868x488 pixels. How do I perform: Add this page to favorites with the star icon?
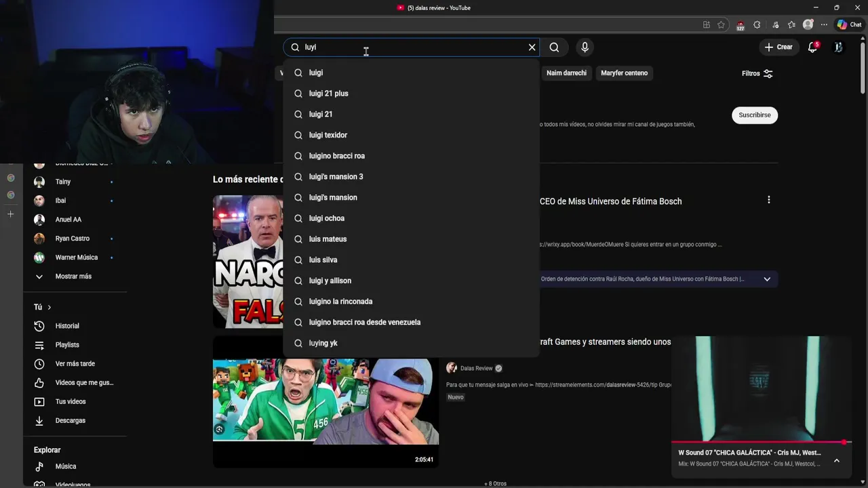click(722, 24)
